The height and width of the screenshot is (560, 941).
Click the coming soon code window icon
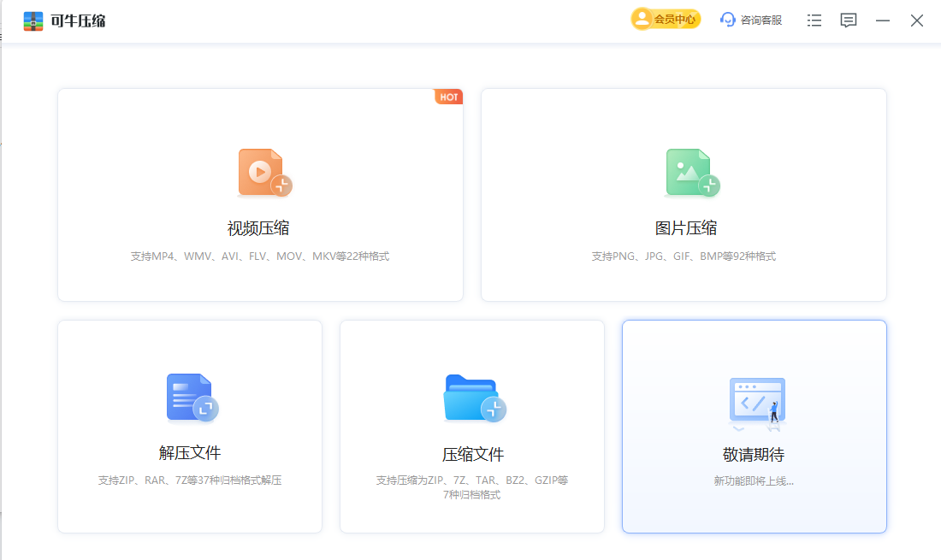755,401
